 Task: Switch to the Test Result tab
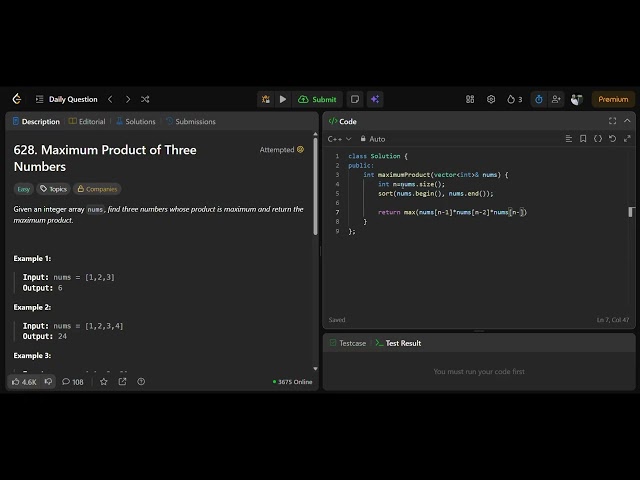(398, 343)
